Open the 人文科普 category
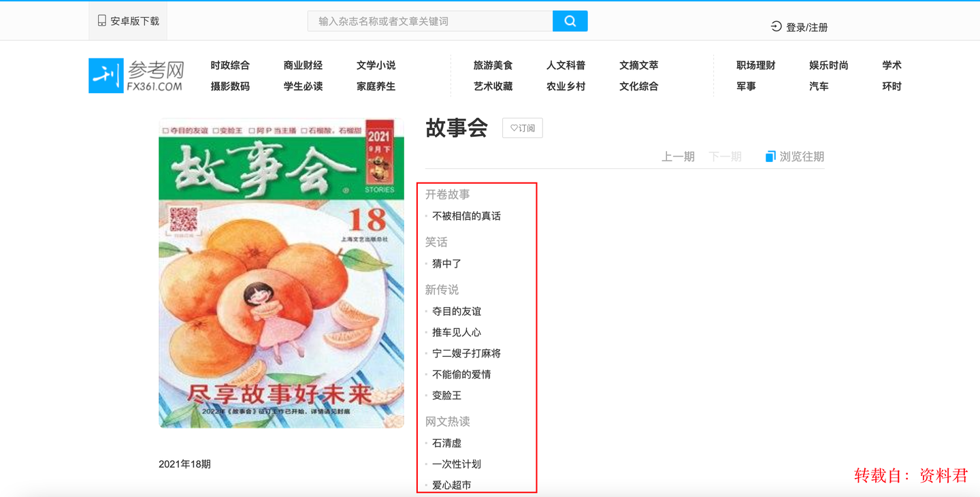 pos(566,65)
